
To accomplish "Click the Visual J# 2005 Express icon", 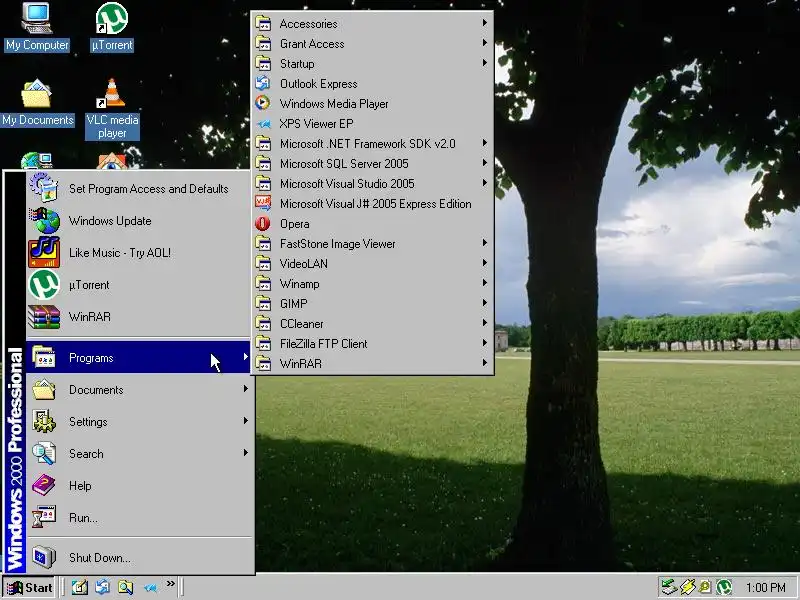I will coord(263,203).
